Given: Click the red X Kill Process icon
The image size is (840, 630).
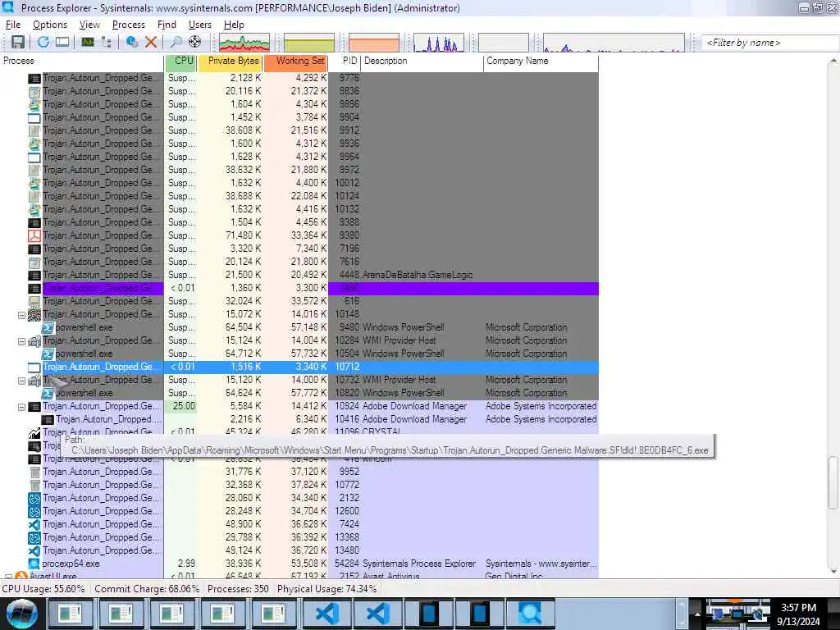Looking at the screenshot, I should (151, 42).
